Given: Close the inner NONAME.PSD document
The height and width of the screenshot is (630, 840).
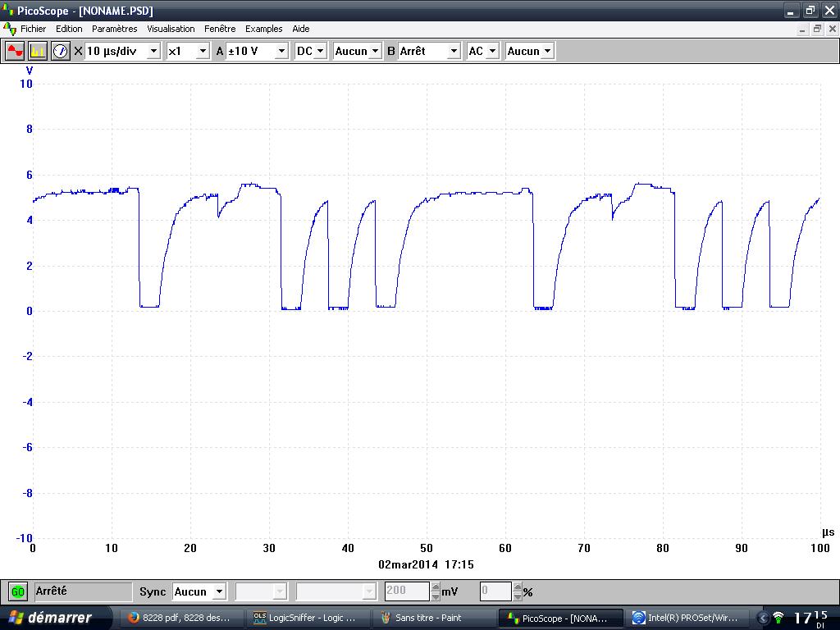Looking at the screenshot, I should pos(832,29).
